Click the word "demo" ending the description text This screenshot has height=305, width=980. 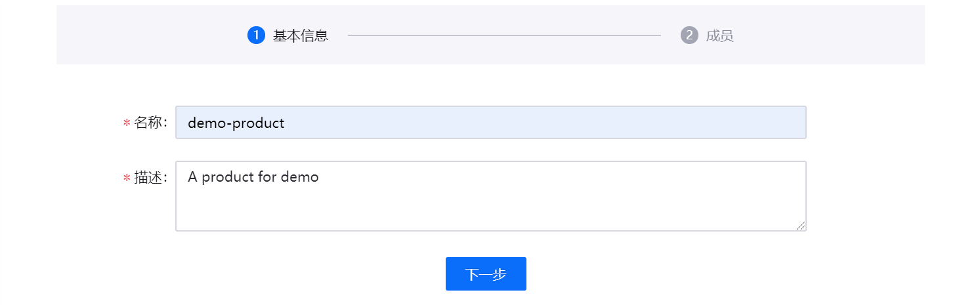tap(299, 177)
